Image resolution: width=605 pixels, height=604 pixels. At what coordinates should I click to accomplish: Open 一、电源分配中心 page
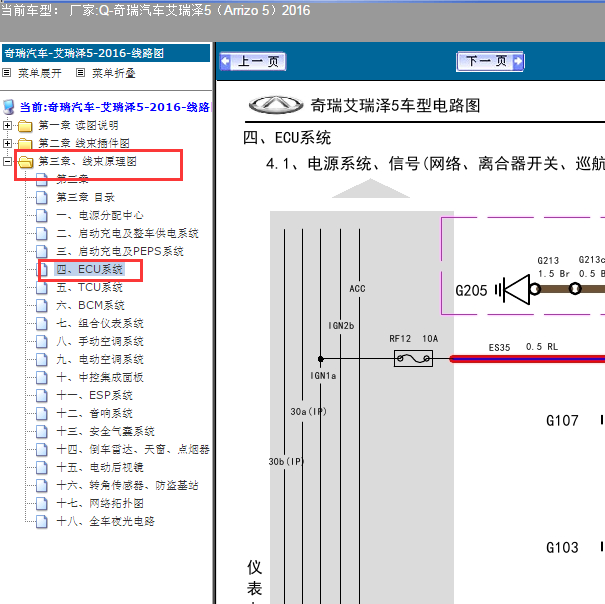point(100,215)
